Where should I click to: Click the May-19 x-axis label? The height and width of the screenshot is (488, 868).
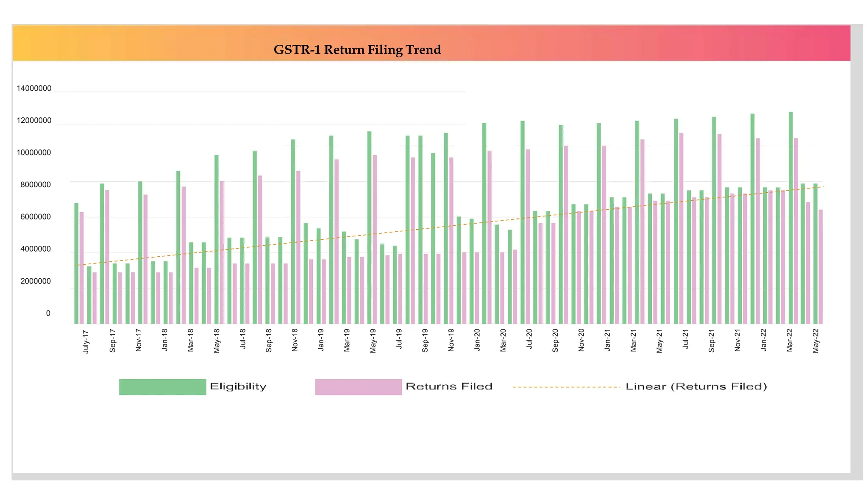tap(373, 340)
